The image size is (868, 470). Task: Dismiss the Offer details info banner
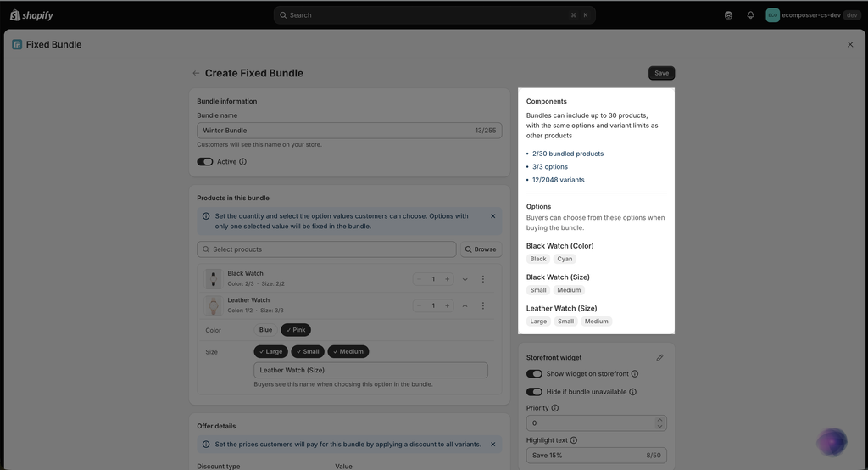point(492,445)
